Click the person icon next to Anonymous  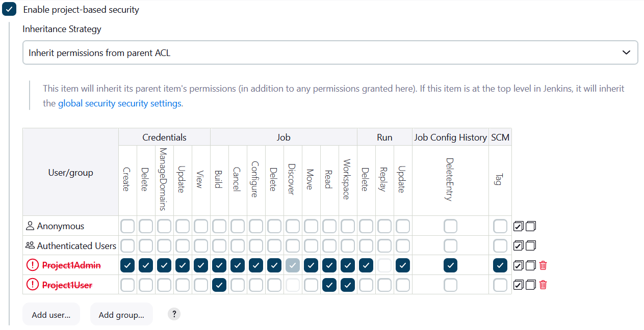pos(30,226)
